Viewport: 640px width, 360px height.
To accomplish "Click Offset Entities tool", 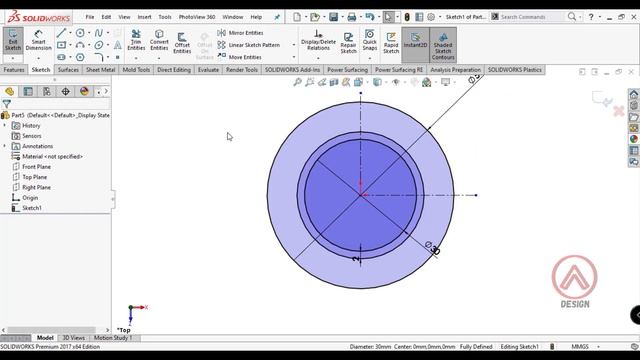I will coord(182,43).
